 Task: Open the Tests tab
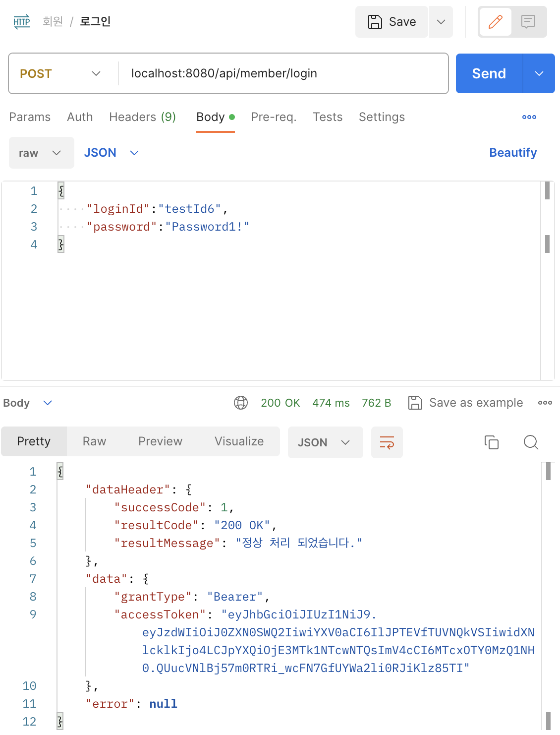coord(328,117)
